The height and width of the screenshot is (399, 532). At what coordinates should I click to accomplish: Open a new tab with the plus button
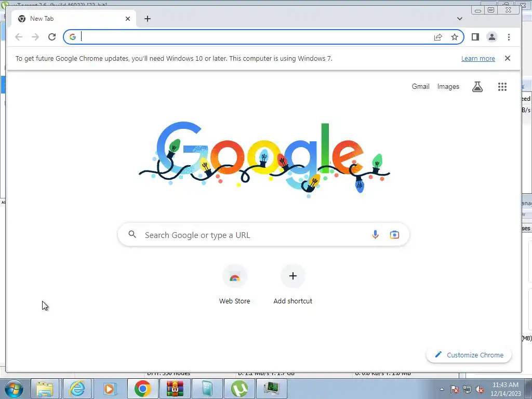click(x=148, y=19)
